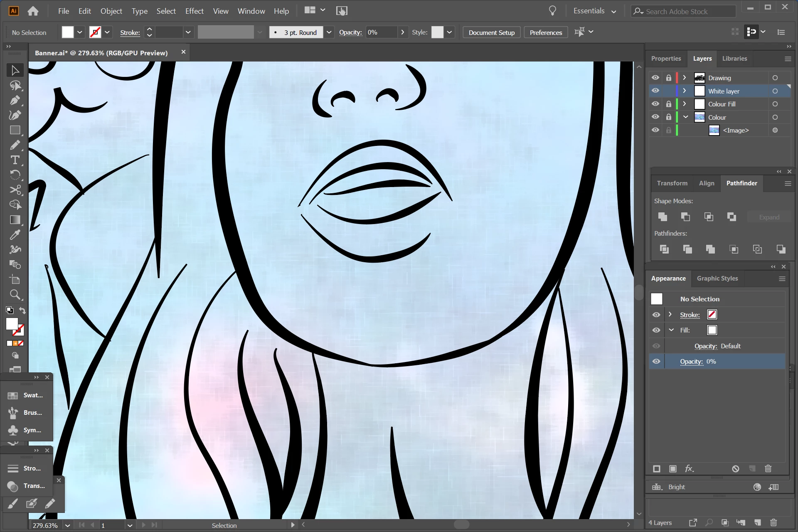
Task: Click Create New Layer icon
Action: (757, 522)
